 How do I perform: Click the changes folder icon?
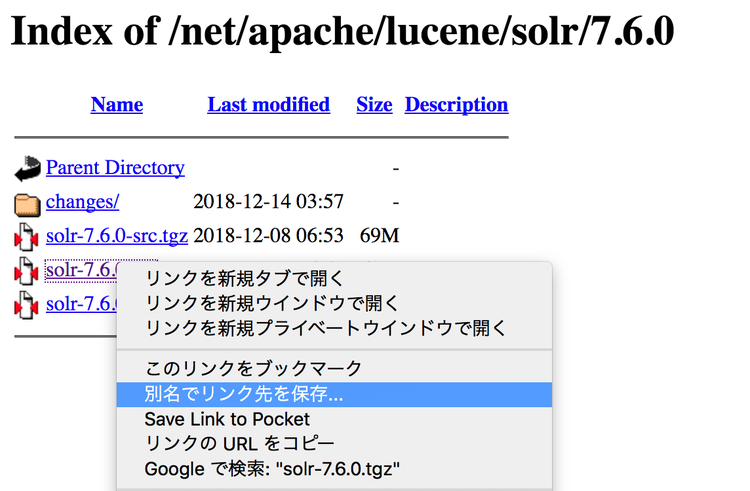(27, 205)
